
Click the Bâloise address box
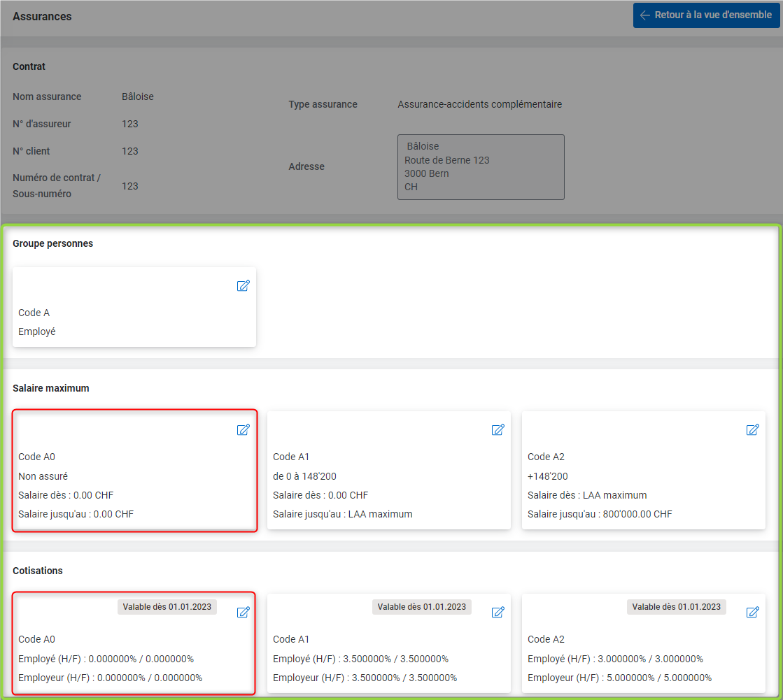coord(480,167)
